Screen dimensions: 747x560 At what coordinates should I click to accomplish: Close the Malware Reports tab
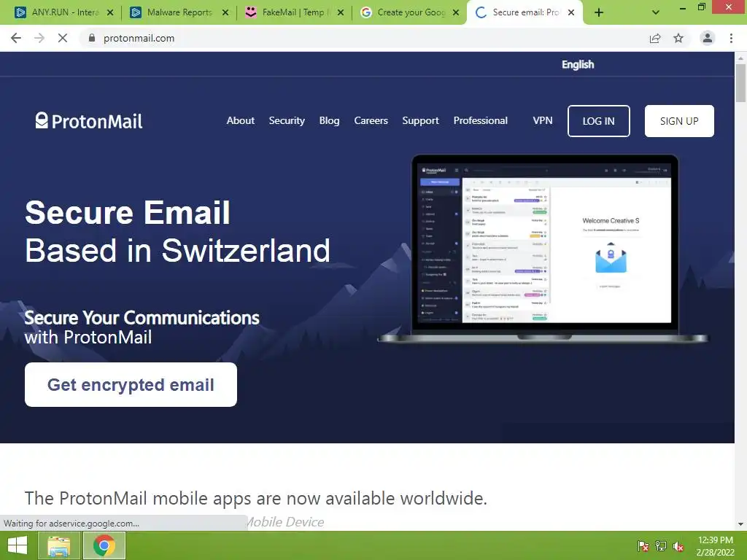pyautogui.click(x=225, y=12)
